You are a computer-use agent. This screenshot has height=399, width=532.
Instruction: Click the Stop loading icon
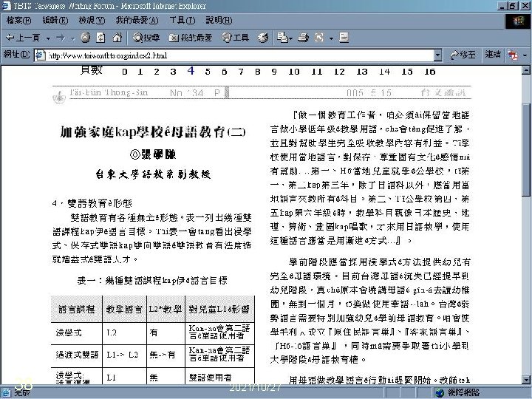coord(85,38)
